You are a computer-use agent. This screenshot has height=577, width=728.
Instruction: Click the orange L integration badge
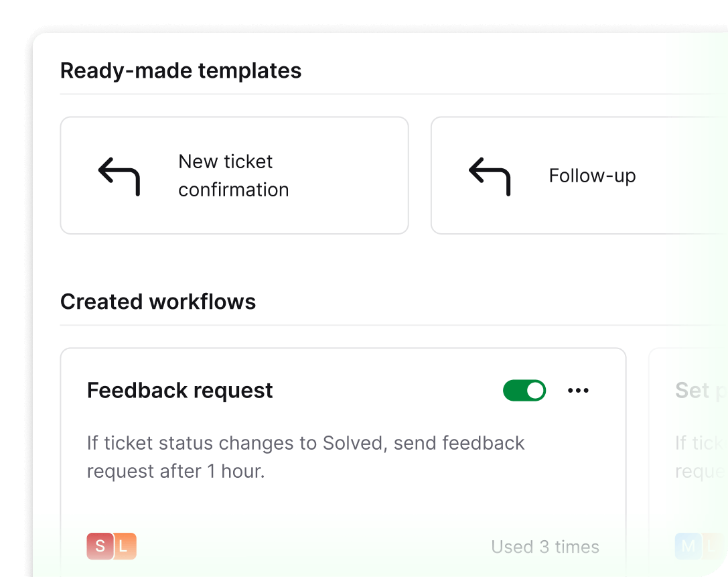pyautogui.click(x=124, y=546)
